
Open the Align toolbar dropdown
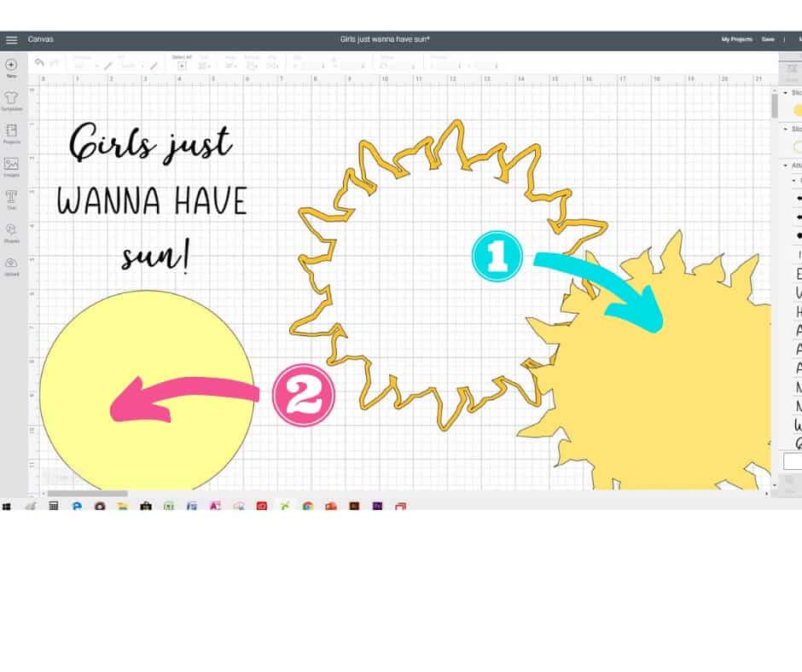pos(231,66)
